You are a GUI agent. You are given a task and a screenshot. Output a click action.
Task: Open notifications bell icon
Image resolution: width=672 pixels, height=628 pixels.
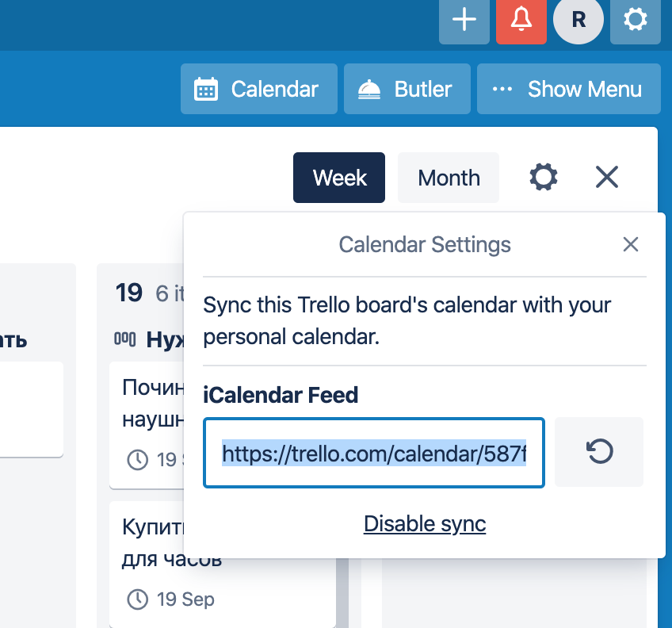(521, 20)
